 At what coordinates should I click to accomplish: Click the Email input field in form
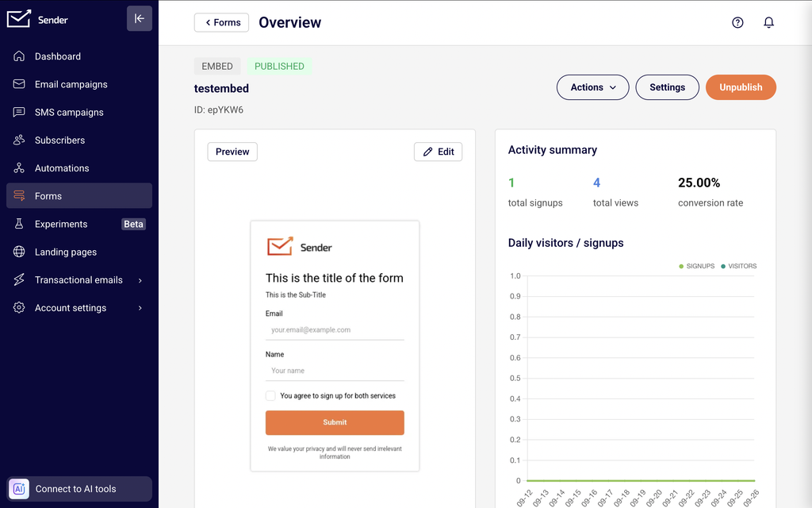335,329
